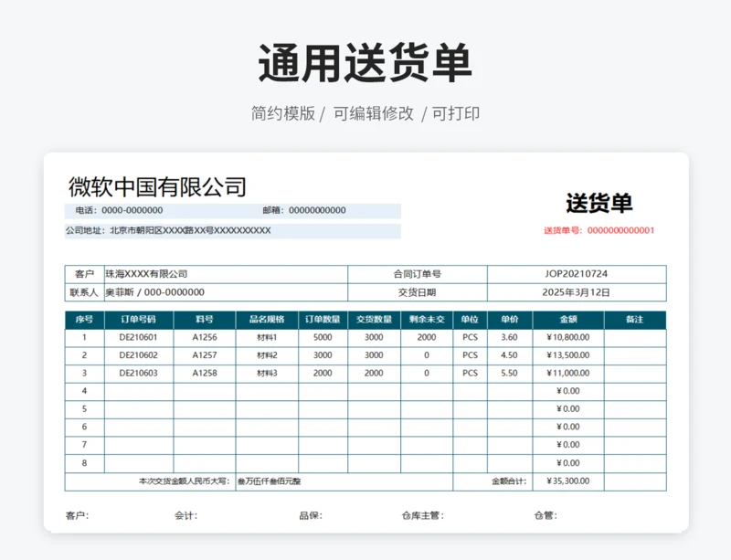Click the ¥0.00 amount in row 6
The width and height of the screenshot is (731, 560).
[x=568, y=427]
